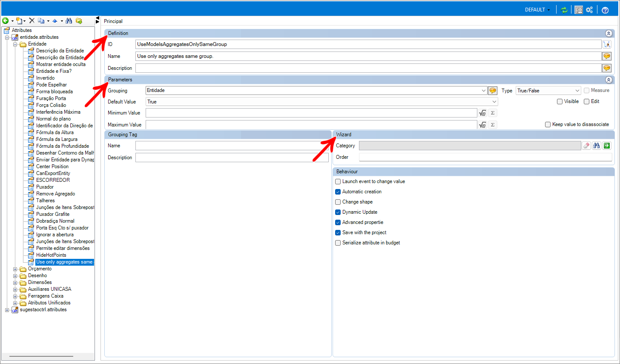The width and height of the screenshot is (620, 364).
Task: Click the eraser icon beside Wizard Category
Action: [586, 146]
